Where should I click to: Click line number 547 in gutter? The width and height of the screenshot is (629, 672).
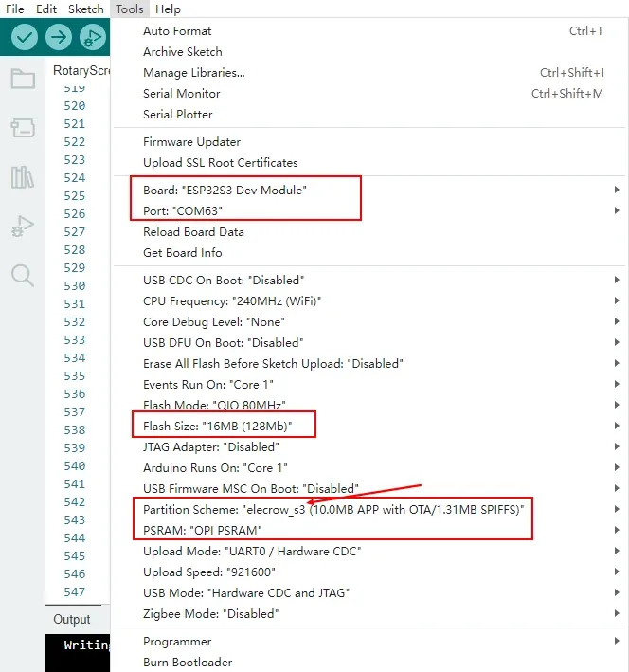coord(75,591)
